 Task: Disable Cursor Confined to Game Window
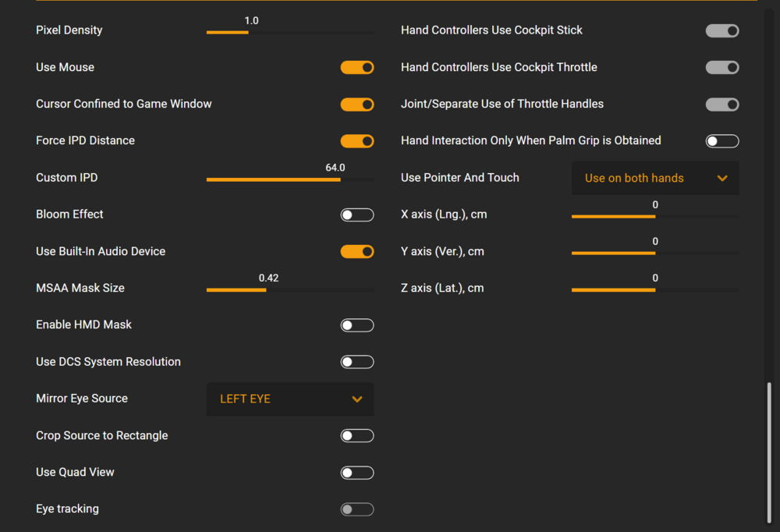(357, 105)
